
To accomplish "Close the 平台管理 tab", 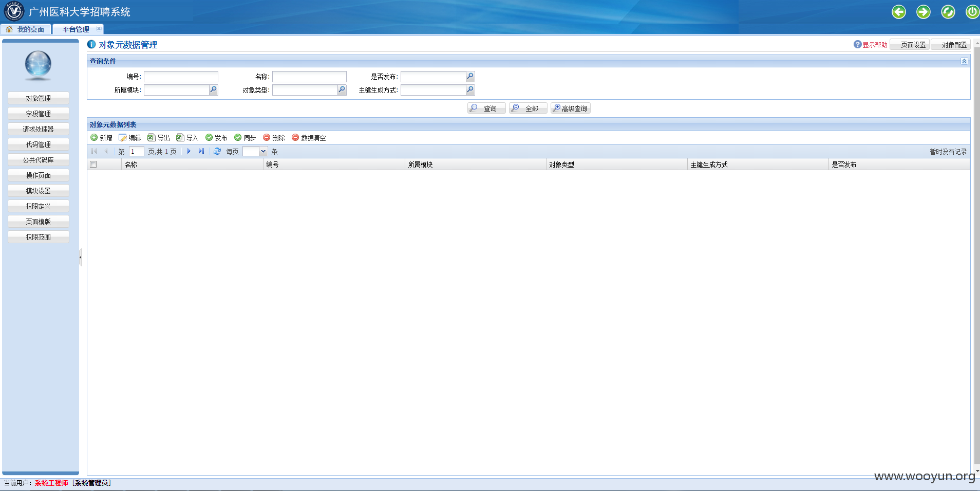I will (x=99, y=29).
